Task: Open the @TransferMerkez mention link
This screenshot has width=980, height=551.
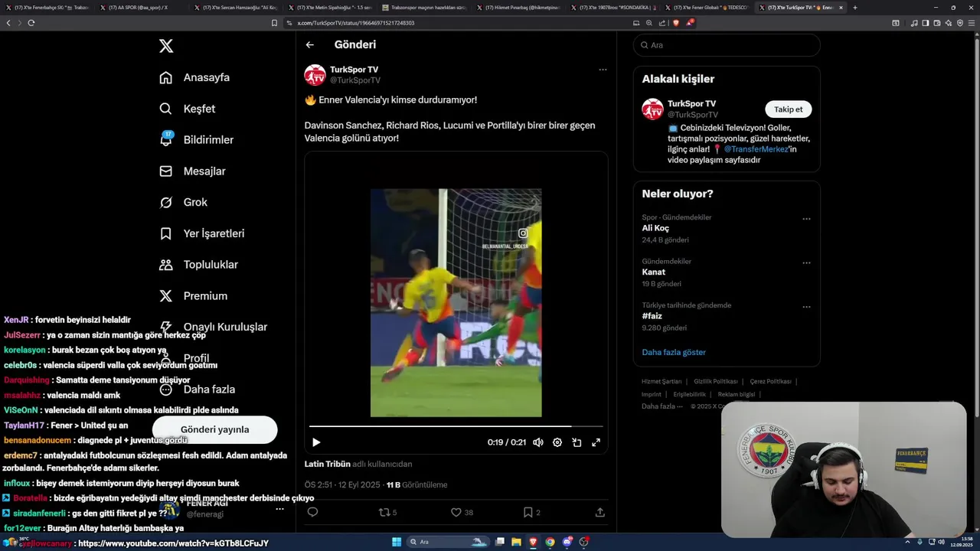Action: click(x=756, y=149)
